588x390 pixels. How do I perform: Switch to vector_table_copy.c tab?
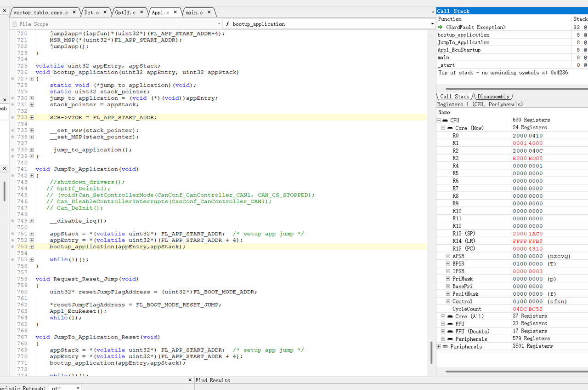(x=40, y=12)
